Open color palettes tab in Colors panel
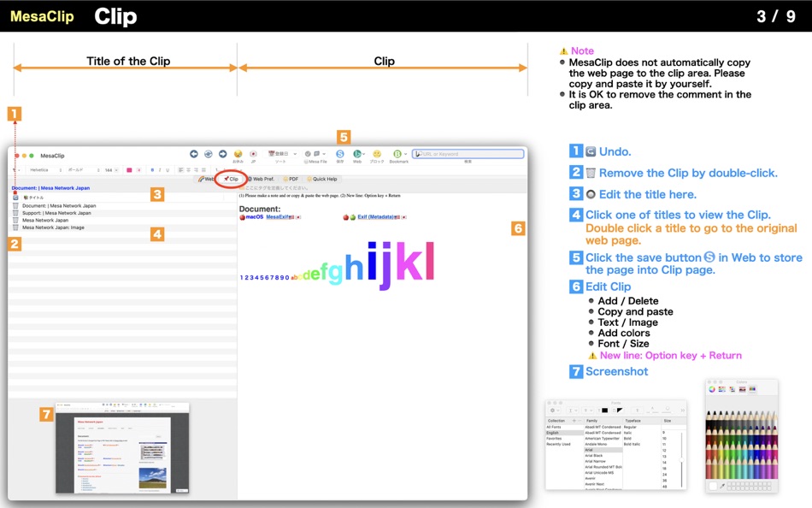Image resolution: width=812 pixels, height=508 pixels. [x=733, y=389]
